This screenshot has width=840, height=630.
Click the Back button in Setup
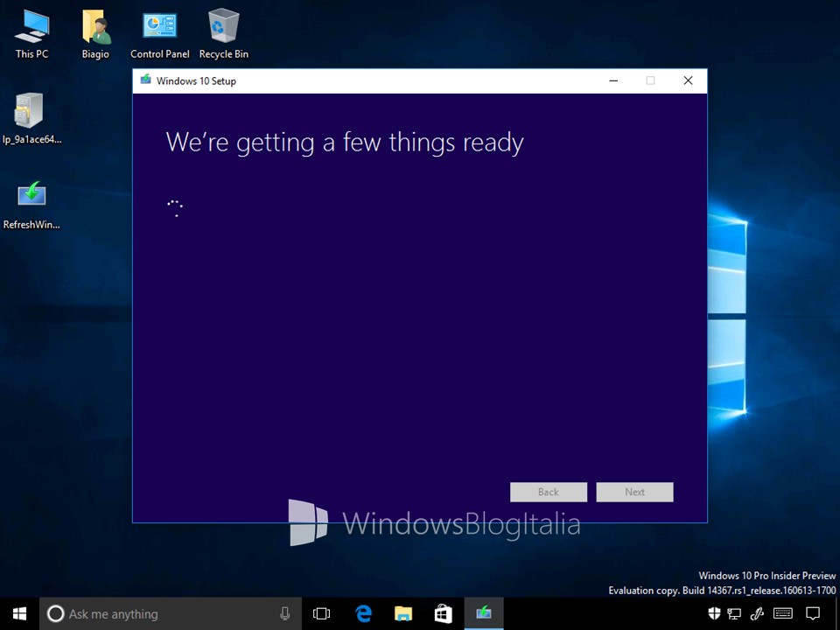click(549, 492)
